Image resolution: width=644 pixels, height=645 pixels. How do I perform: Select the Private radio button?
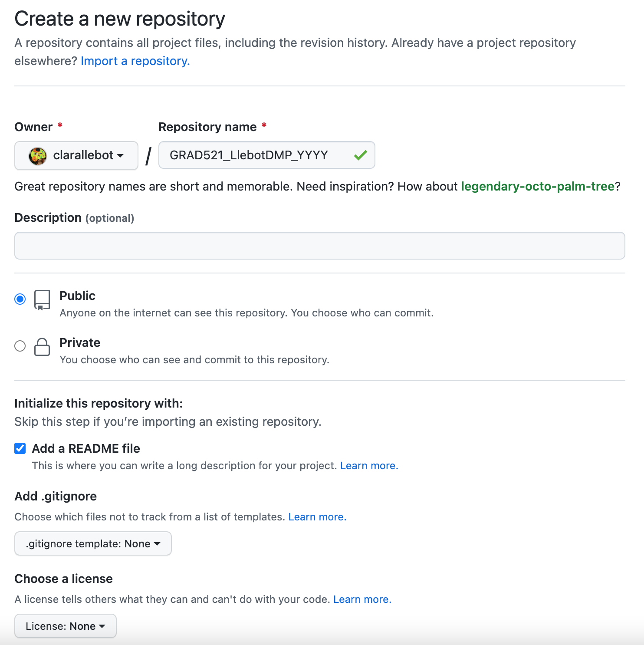pyautogui.click(x=20, y=346)
